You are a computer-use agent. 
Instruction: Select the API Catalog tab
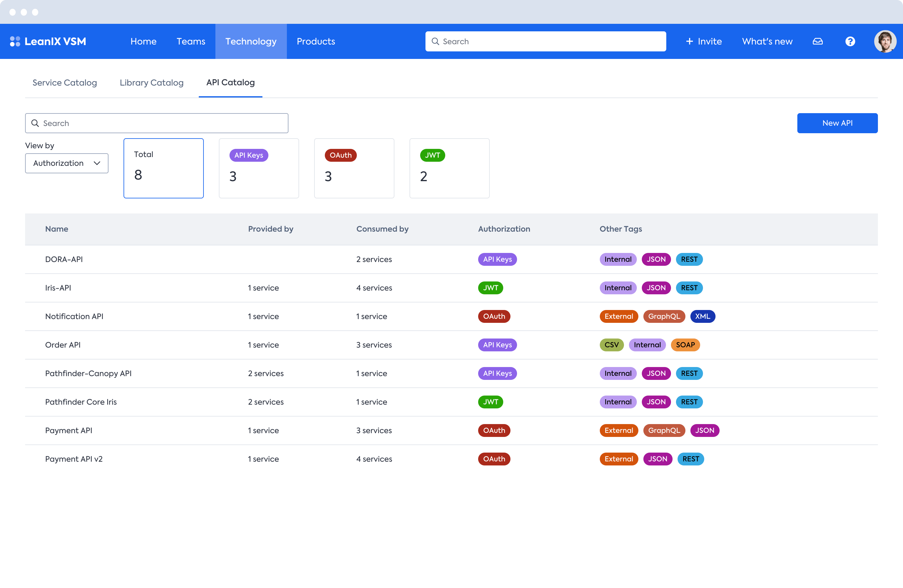[x=230, y=83]
